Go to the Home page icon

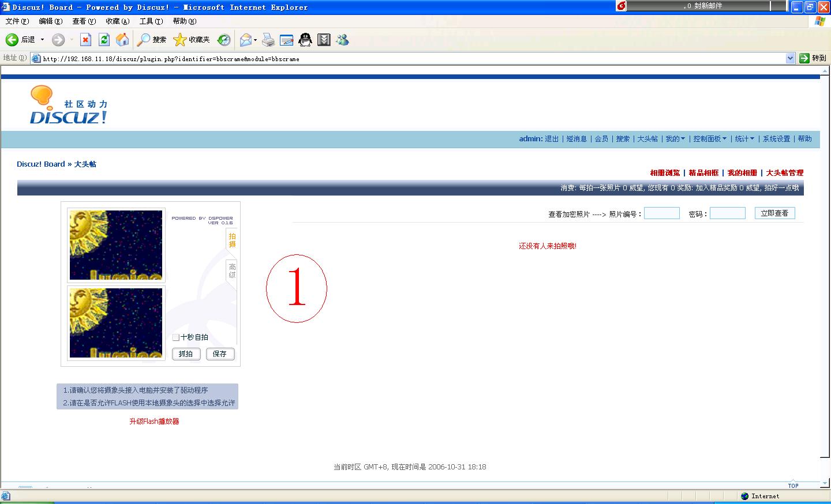122,40
